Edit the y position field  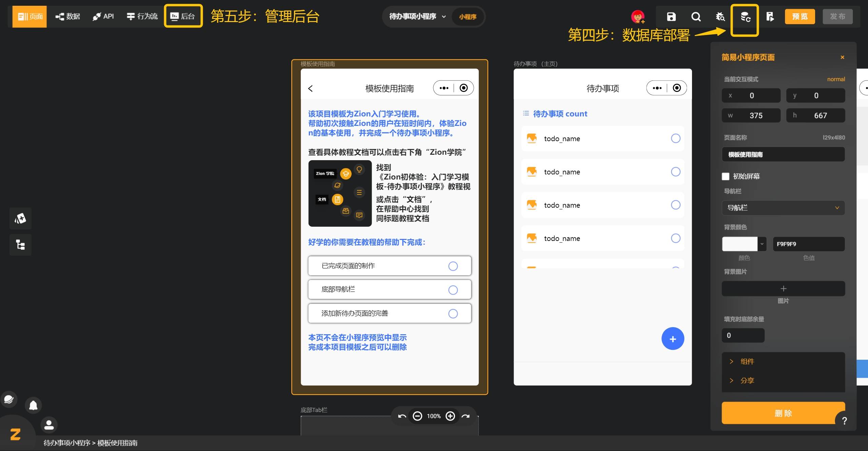(x=815, y=95)
